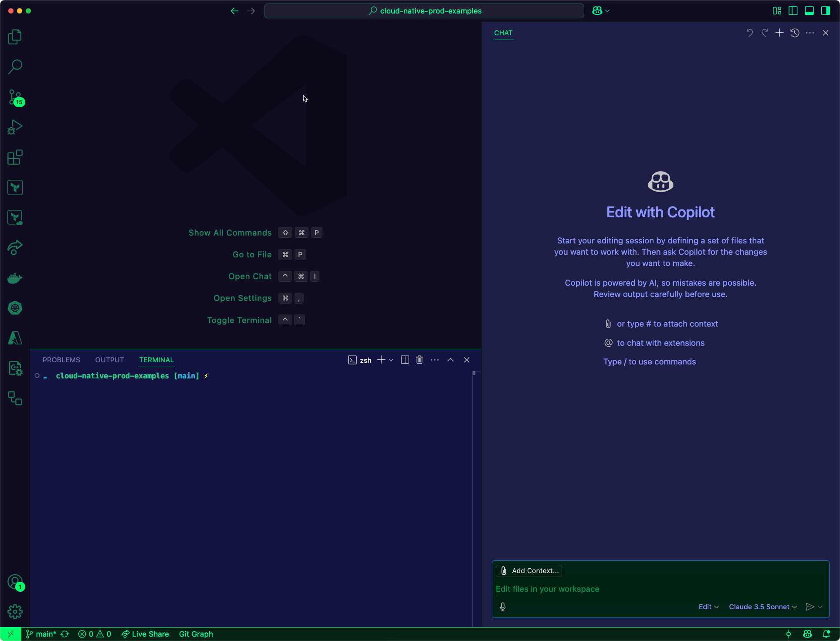Click the Copilot status icon in status bar
Image resolution: width=840 pixels, height=641 pixels.
click(x=807, y=634)
